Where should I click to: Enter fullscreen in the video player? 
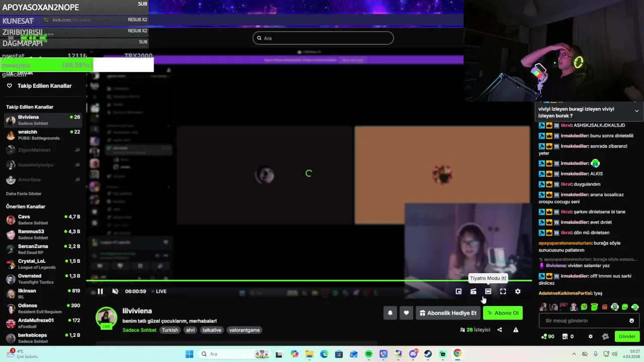pyautogui.click(x=503, y=291)
